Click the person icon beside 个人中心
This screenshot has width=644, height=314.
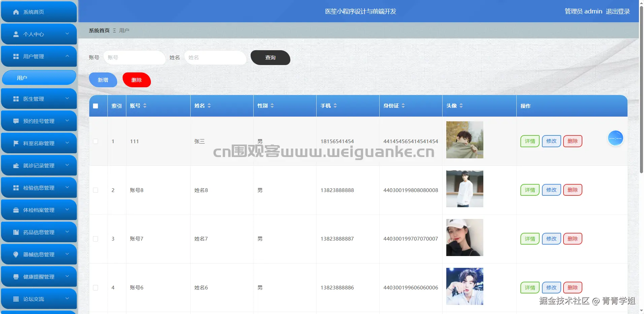click(x=16, y=34)
